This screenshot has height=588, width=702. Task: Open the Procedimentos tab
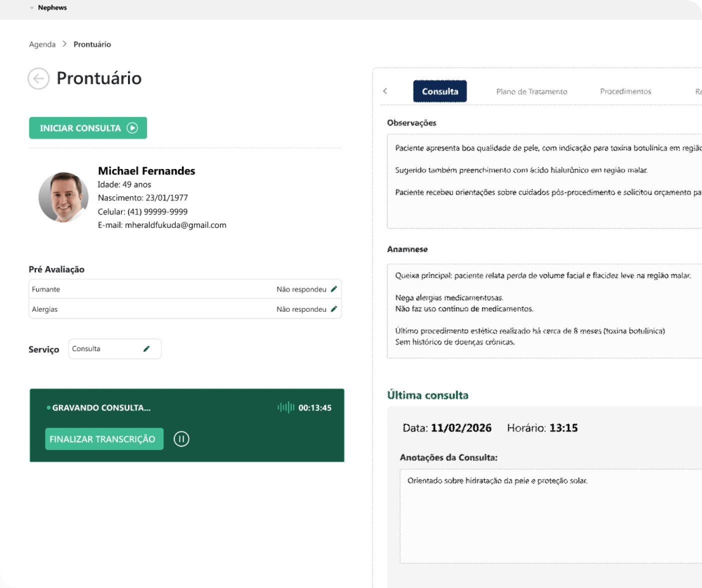(625, 91)
